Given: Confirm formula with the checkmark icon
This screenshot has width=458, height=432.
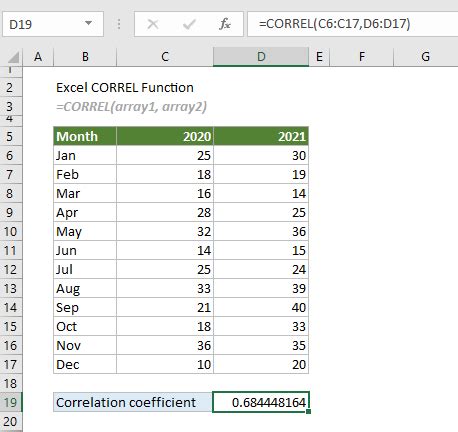Looking at the screenshot, I should point(189,24).
